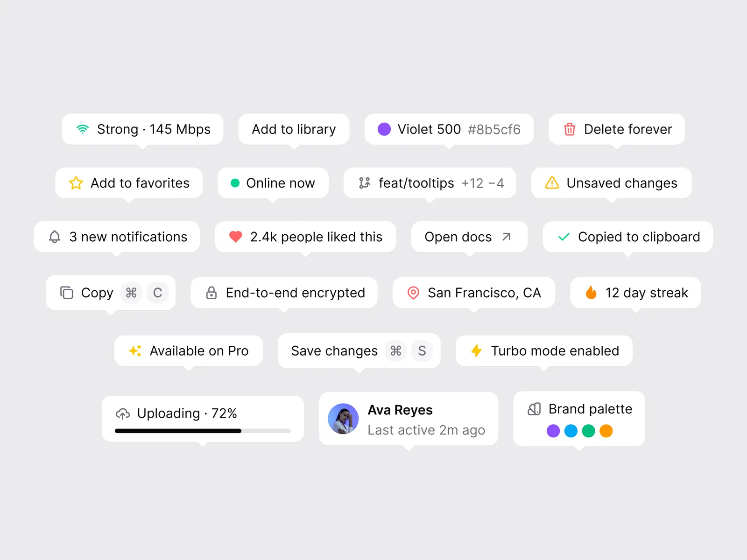Click the Save changes label
747x560 pixels.
click(334, 350)
